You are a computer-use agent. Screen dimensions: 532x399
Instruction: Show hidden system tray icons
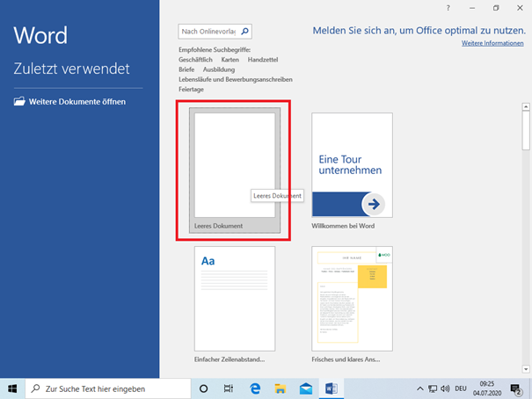tap(419, 388)
